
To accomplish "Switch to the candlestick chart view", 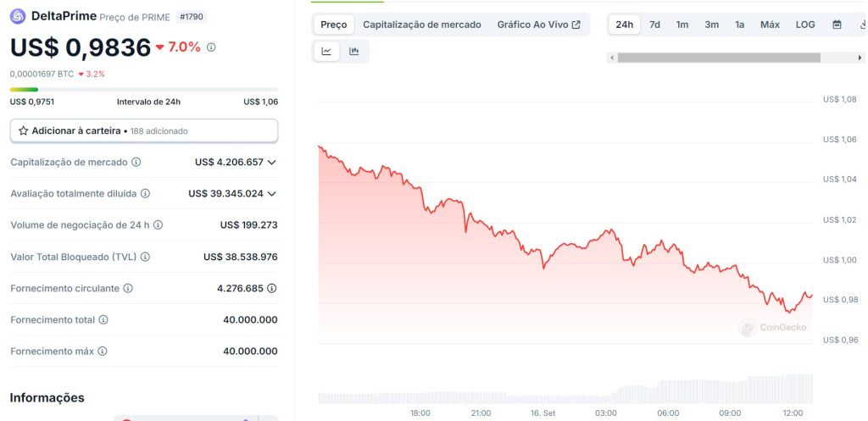I will coord(353,51).
